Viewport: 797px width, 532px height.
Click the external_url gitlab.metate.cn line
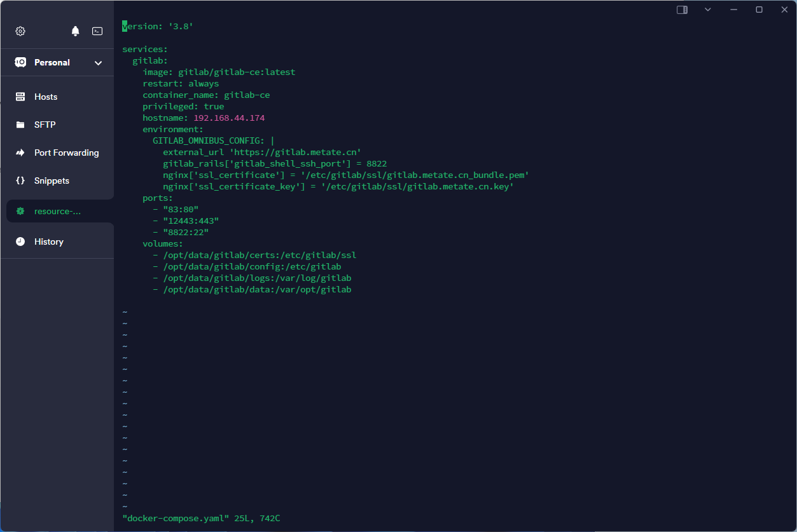tap(262, 152)
